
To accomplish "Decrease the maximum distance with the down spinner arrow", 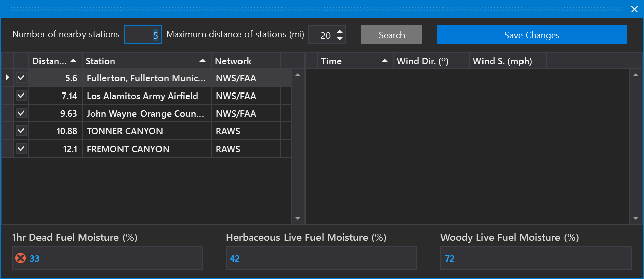I will click(x=340, y=39).
